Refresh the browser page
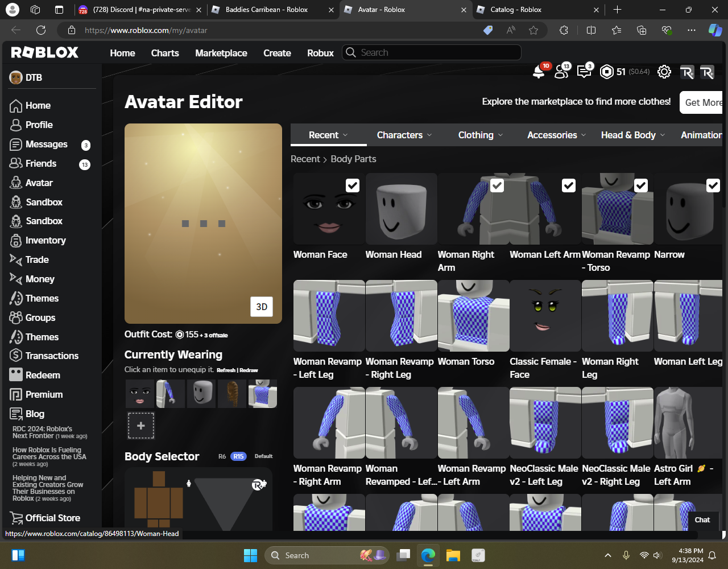Image resolution: width=728 pixels, height=569 pixels. tap(41, 30)
